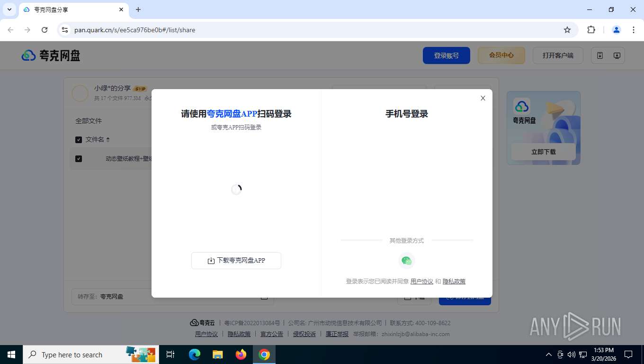Open footer 官方公告 link
This screenshot has height=364, width=644.
point(272,334)
